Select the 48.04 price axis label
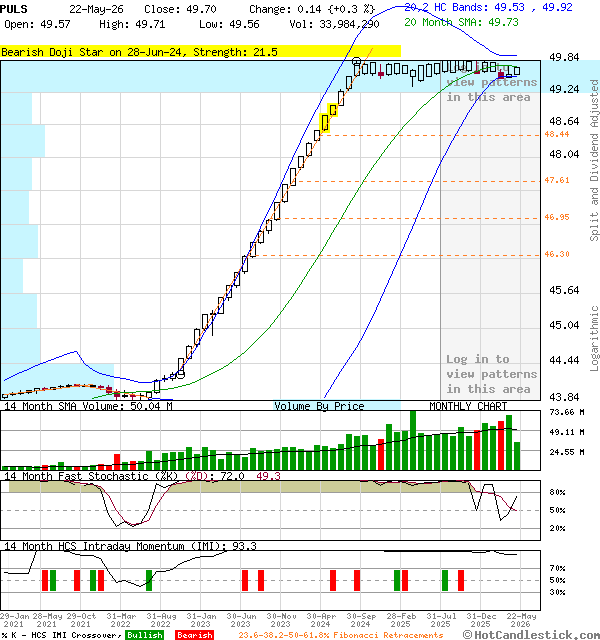 coord(564,154)
